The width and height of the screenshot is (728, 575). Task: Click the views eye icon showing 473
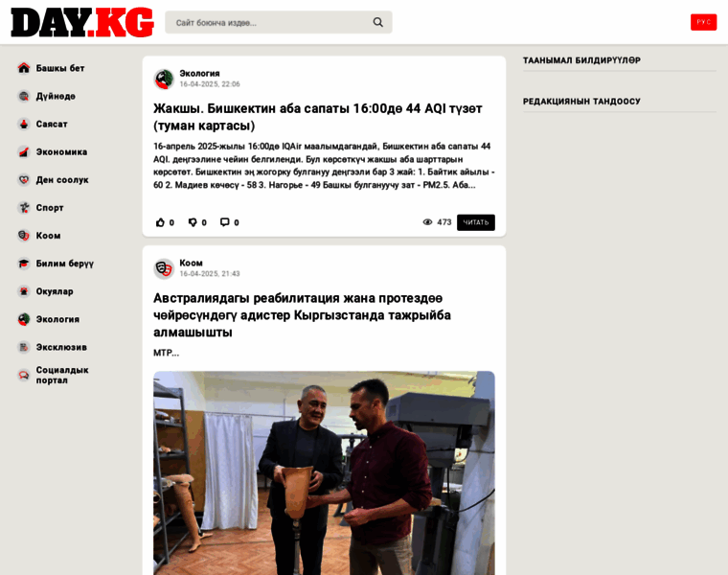click(427, 222)
